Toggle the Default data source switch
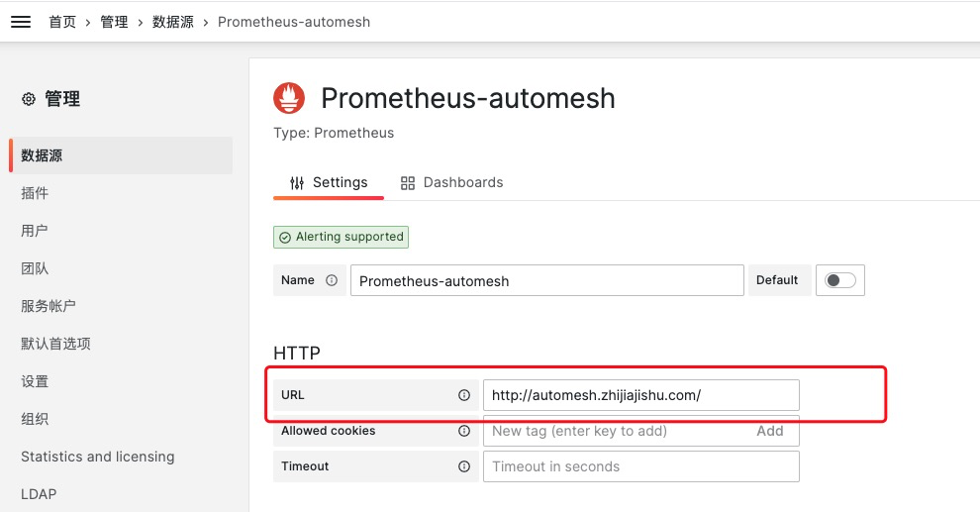This screenshot has height=512, width=980. (840, 280)
